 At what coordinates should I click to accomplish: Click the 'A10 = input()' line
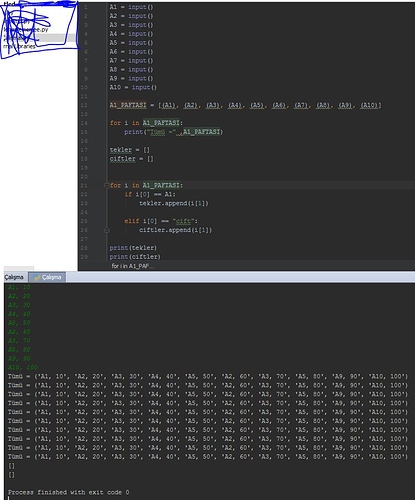coord(133,87)
